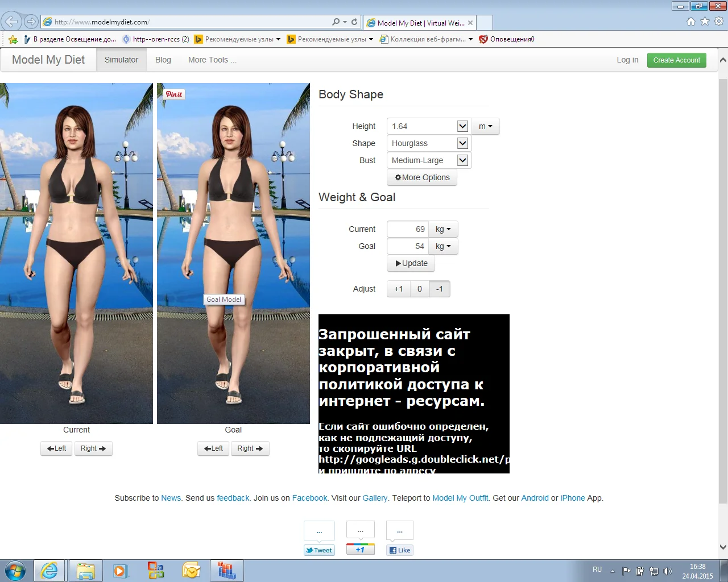Launch the media player from the taskbar
The height and width of the screenshot is (582, 728).
[120, 571]
